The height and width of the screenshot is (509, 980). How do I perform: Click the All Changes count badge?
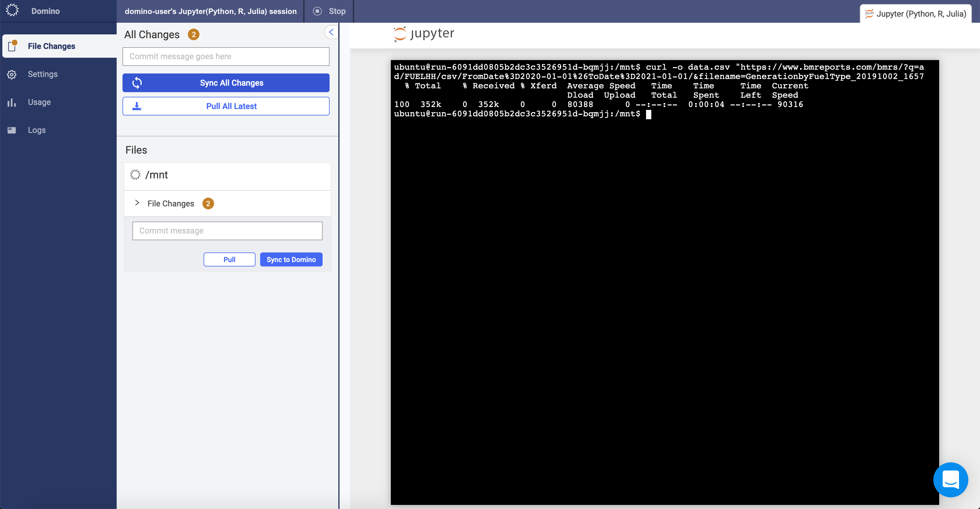pyautogui.click(x=194, y=35)
